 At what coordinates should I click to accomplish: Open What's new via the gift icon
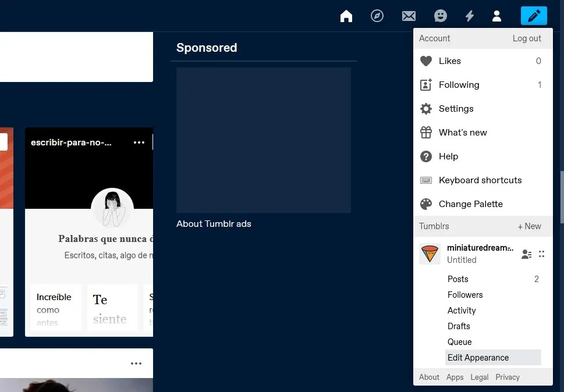425,133
